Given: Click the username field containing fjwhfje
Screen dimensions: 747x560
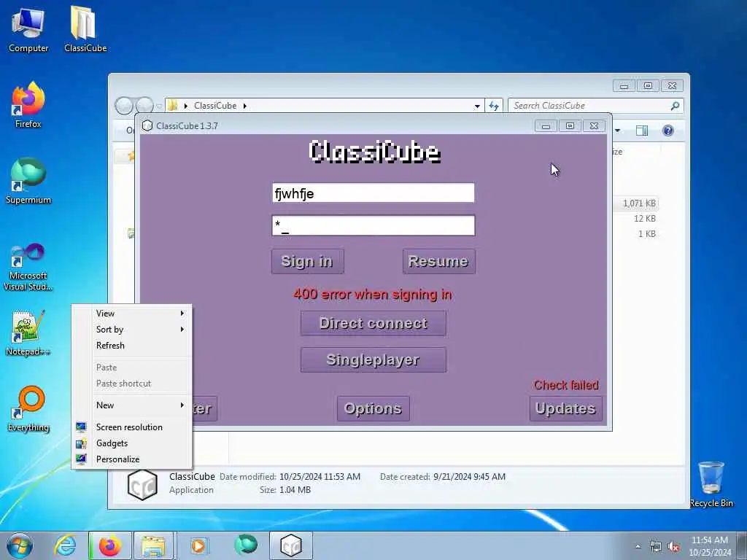Looking at the screenshot, I should (x=373, y=192).
